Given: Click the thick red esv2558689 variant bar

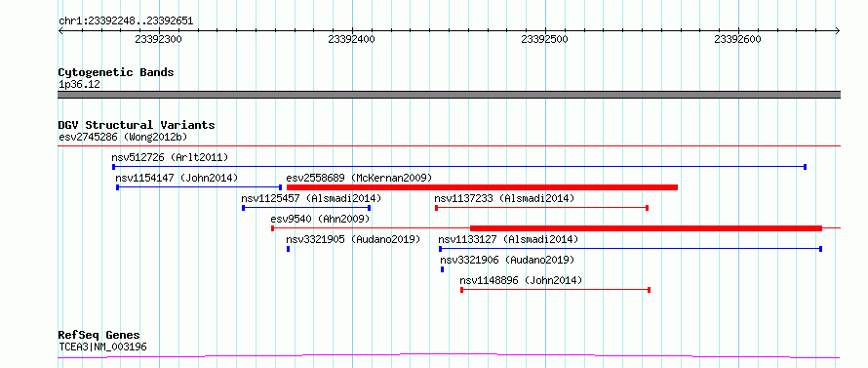Looking at the screenshot, I should click(482, 187).
